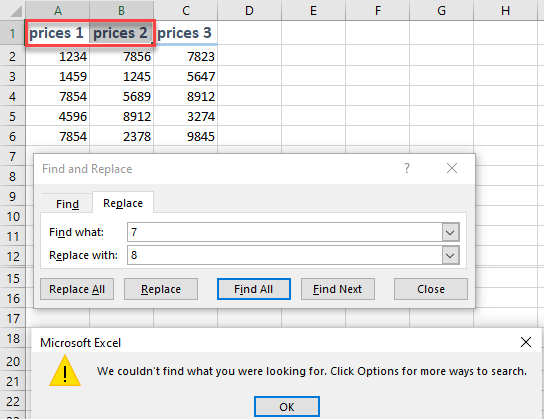
Task: Close Find and Replace with the X icon
Action: [452, 168]
